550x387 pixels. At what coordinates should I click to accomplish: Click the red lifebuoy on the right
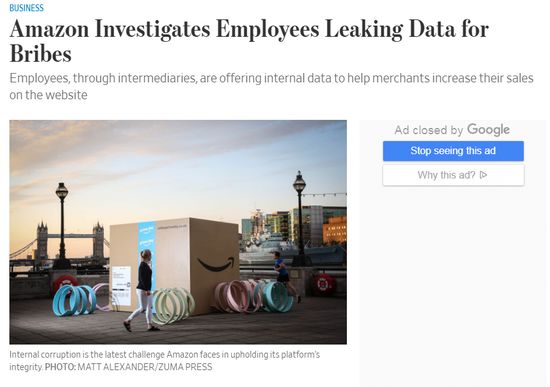(324, 283)
